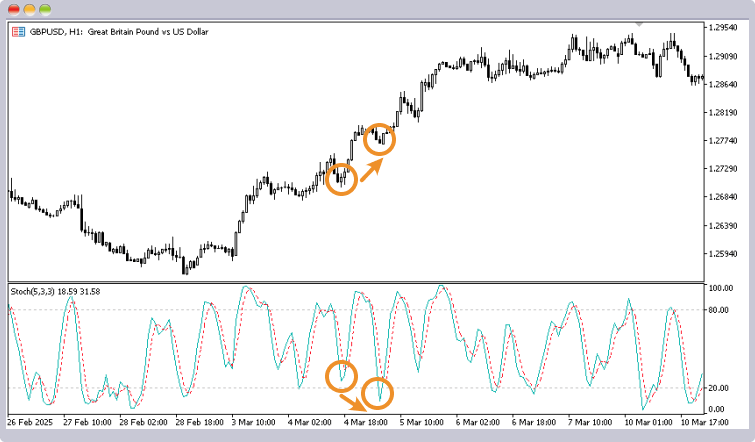Click the upper orange circle on price chart
755x442 pixels.
380,139
